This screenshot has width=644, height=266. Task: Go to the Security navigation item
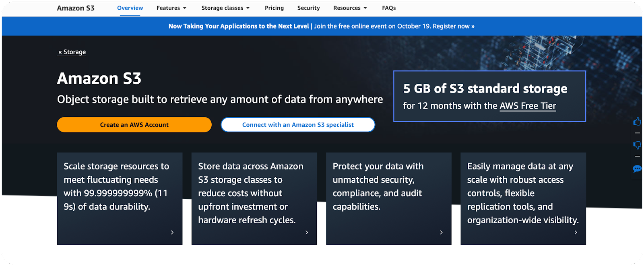click(x=308, y=8)
